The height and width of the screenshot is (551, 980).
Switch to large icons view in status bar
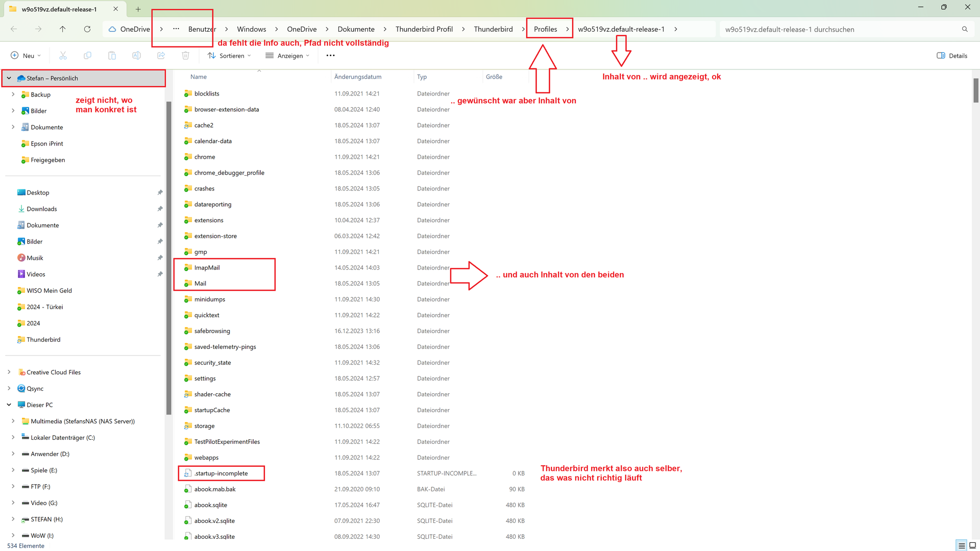pyautogui.click(x=973, y=545)
